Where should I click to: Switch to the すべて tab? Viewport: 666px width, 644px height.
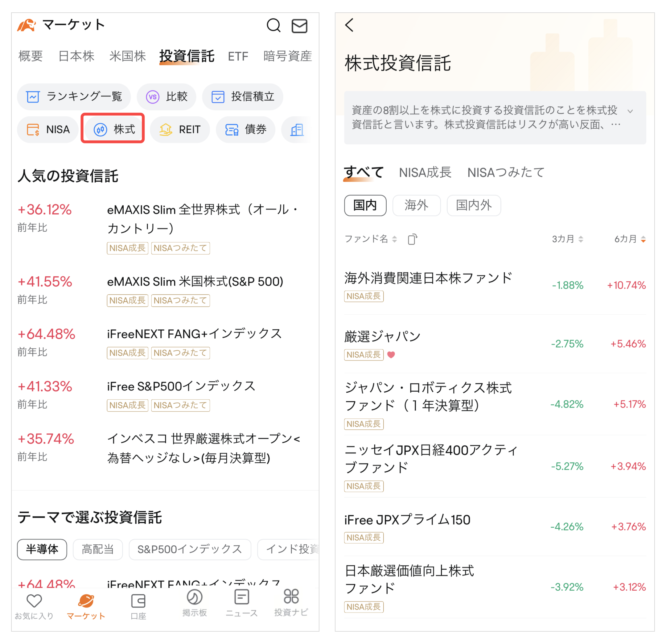click(364, 172)
